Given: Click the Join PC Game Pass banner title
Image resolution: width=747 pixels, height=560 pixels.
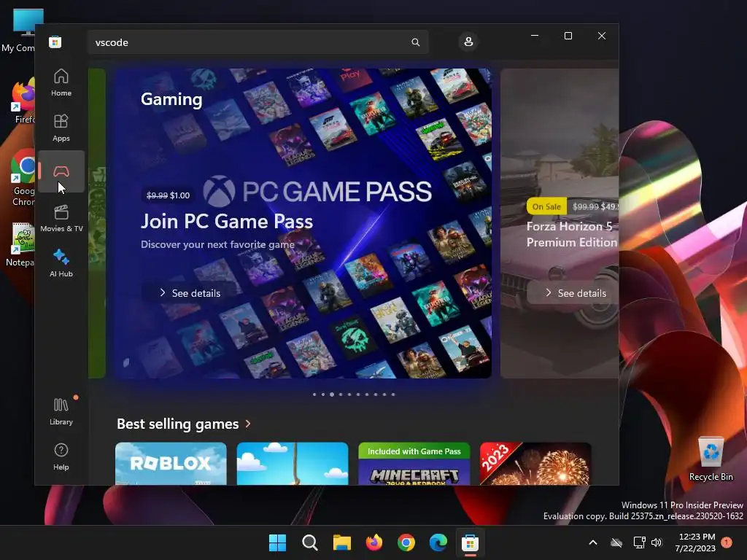Looking at the screenshot, I should (x=227, y=222).
